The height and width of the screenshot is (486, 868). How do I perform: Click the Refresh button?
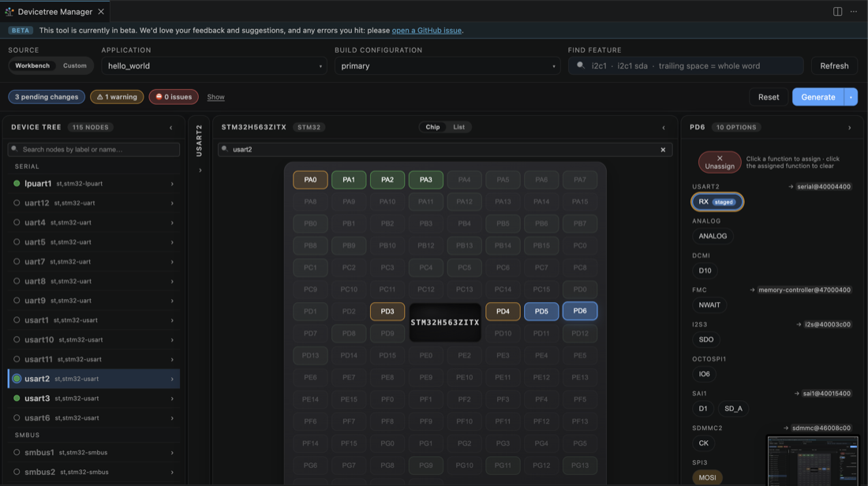tap(834, 65)
